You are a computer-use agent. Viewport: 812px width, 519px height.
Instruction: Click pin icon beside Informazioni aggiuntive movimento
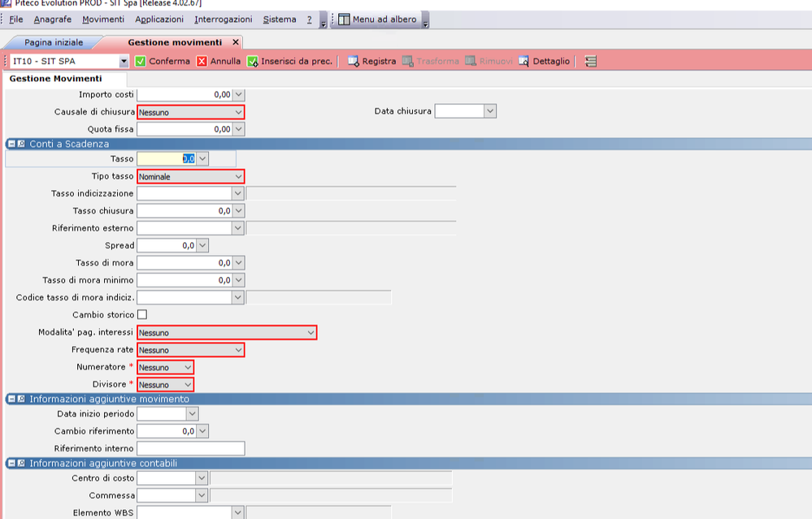tap(21, 399)
